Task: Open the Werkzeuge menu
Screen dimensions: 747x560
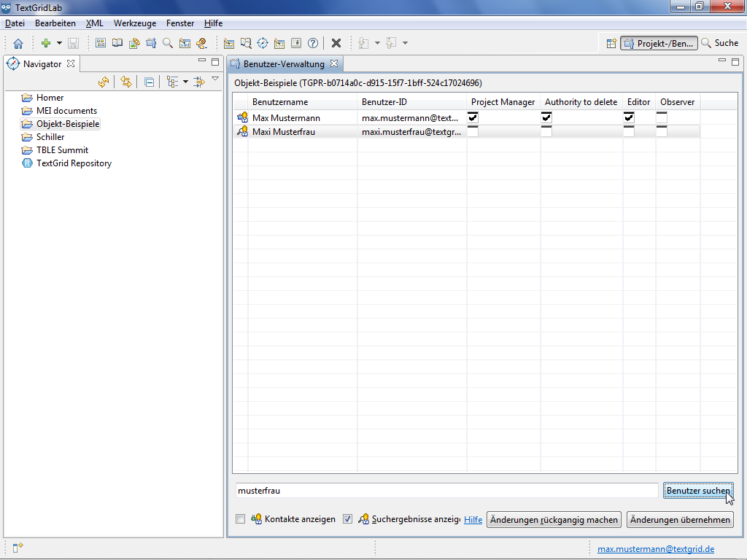Action: pyautogui.click(x=134, y=23)
